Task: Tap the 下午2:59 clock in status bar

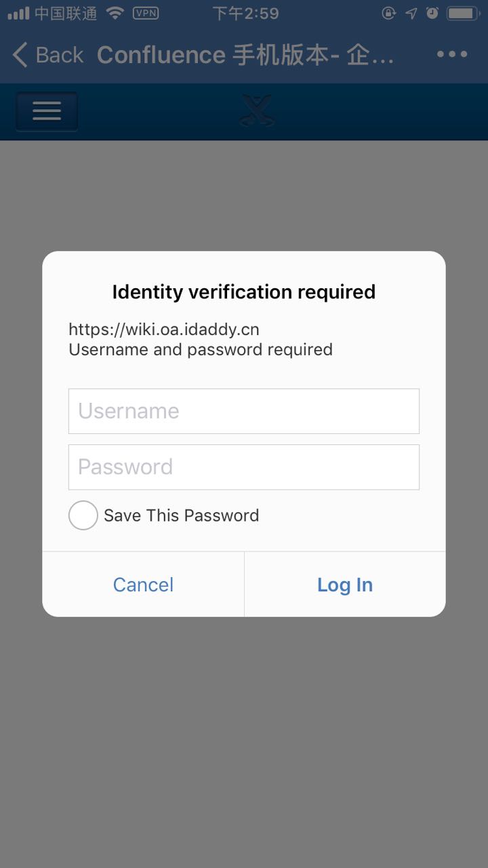Action: [x=245, y=13]
